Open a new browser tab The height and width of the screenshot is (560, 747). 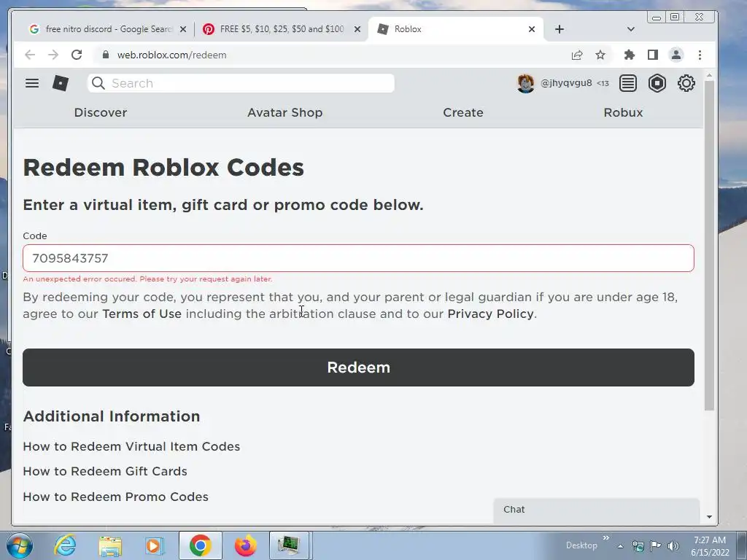pos(560,29)
